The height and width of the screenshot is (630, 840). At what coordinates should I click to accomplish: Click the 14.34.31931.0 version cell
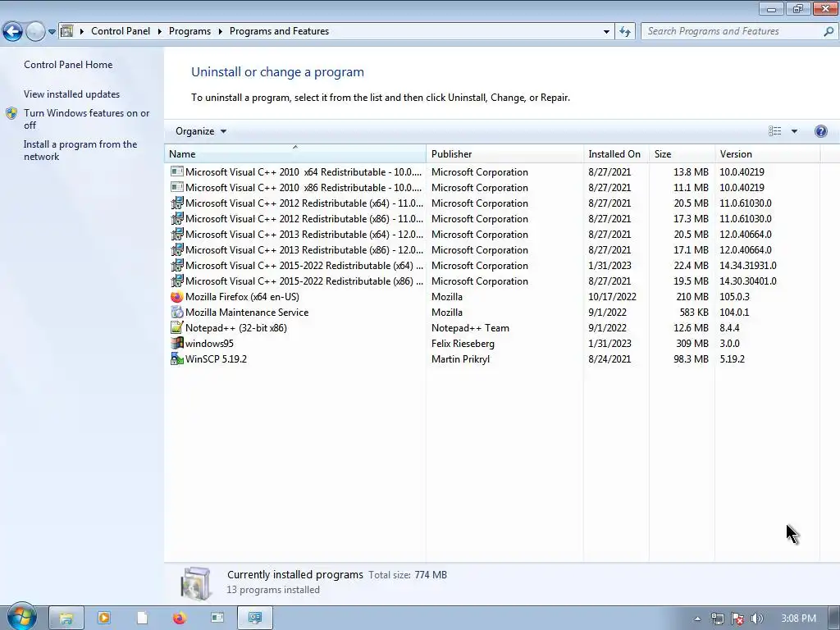[748, 266]
